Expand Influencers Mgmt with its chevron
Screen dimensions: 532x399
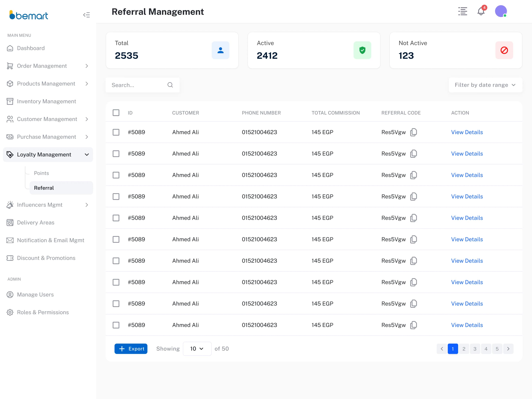87,205
